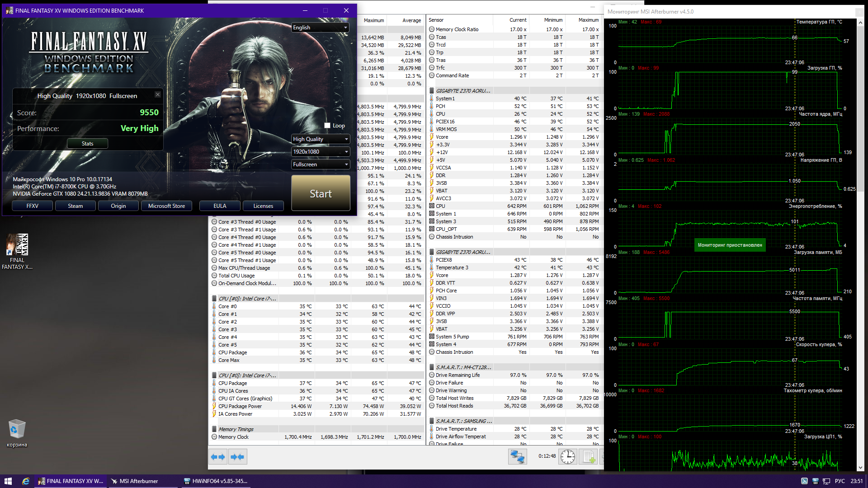The width and height of the screenshot is (868, 488).
Task: Expand the High Quality preset dropdown
Action: (320, 139)
